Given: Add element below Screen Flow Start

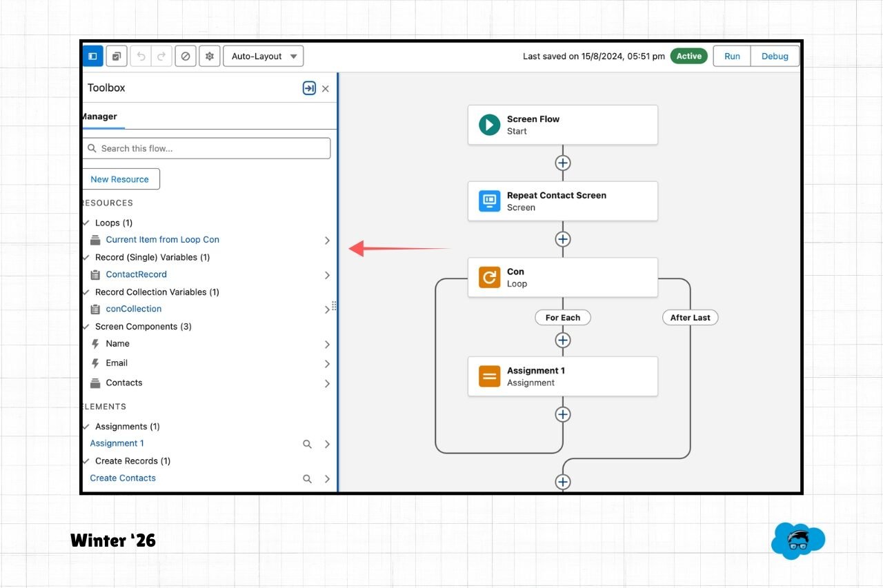Looking at the screenshot, I should [563, 163].
